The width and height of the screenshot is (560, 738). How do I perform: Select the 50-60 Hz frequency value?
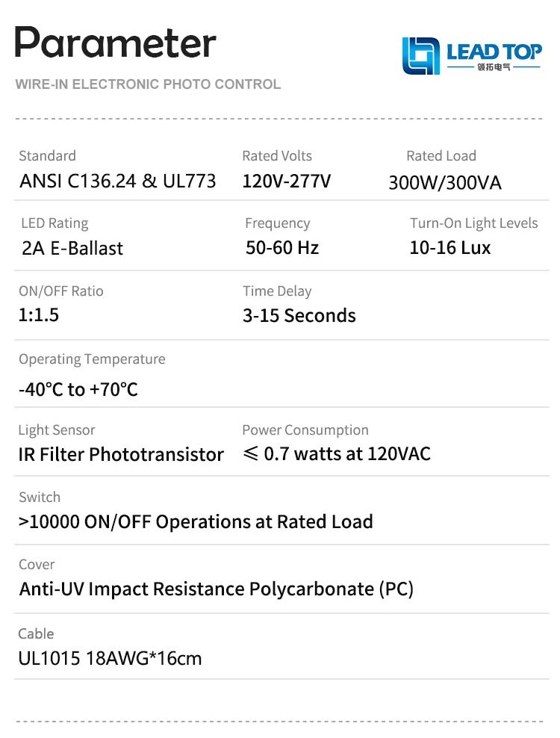tap(282, 248)
